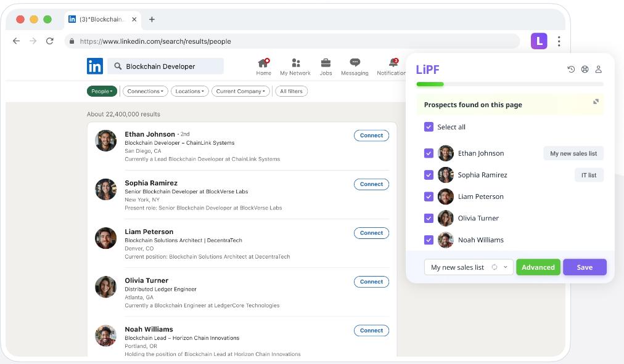Uncheck Olivia Turner prospect checkbox

tap(429, 218)
